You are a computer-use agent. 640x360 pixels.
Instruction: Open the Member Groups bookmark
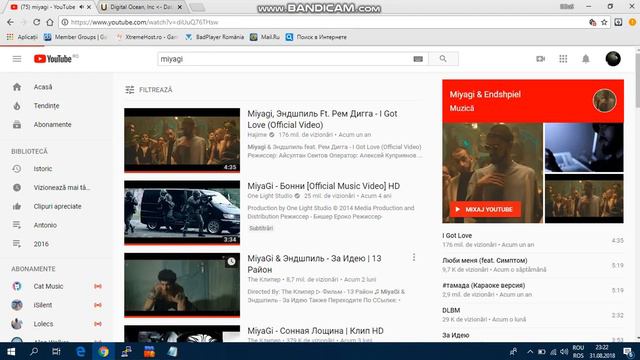76,37
